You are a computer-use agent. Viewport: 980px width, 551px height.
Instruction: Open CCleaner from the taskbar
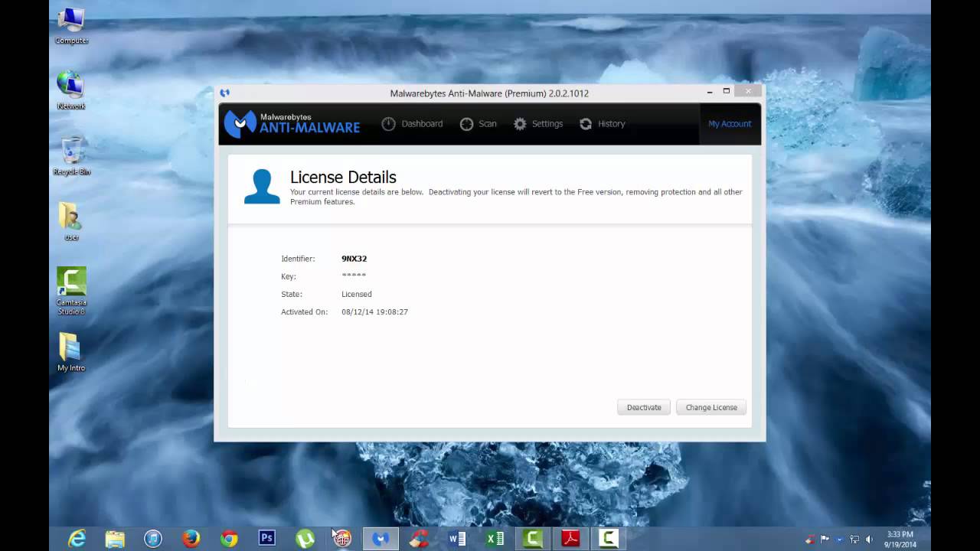pyautogui.click(x=418, y=539)
